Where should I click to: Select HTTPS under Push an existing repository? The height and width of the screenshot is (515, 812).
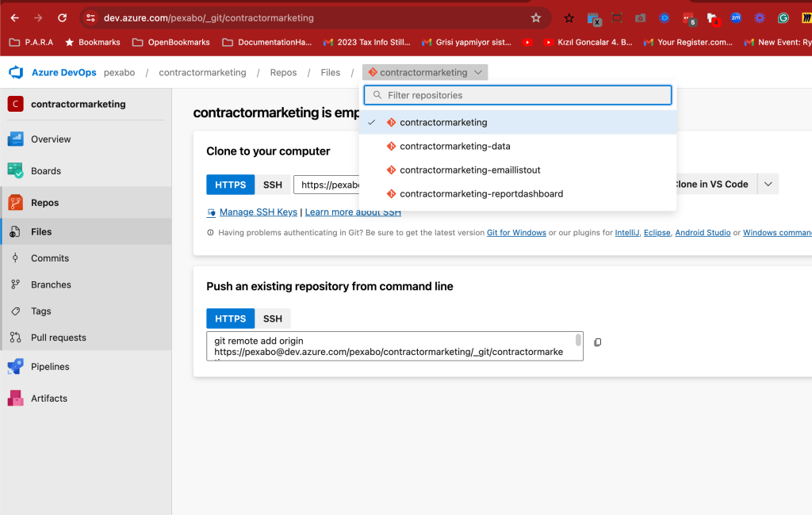point(231,319)
